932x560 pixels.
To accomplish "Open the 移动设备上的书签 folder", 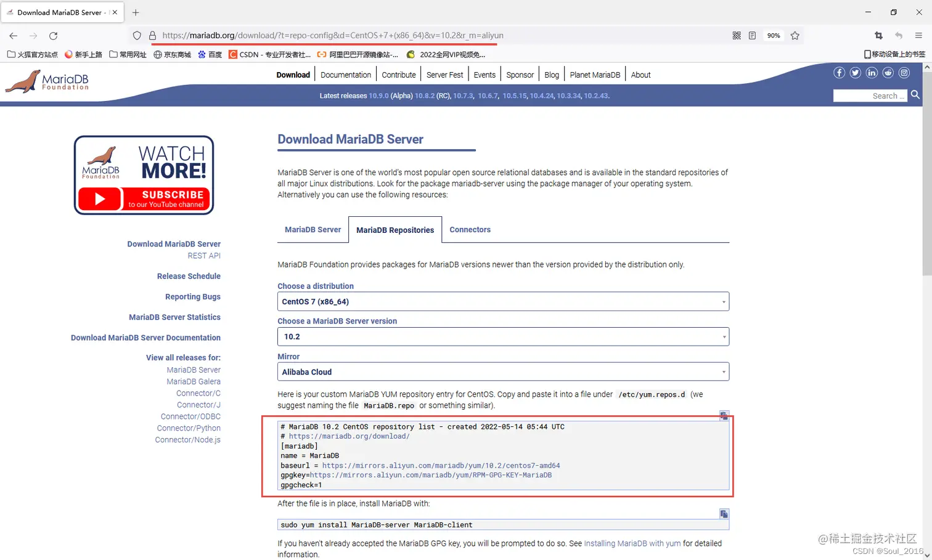I will pyautogui.click(x=894, y=54).
